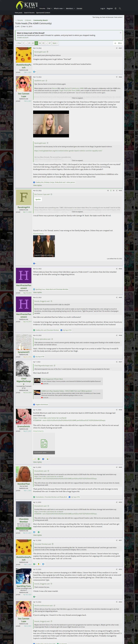Select Sponsored Content in sub-navigation
Screen dimensions: 138x644
pyautogui.click(x=43, y=13)
